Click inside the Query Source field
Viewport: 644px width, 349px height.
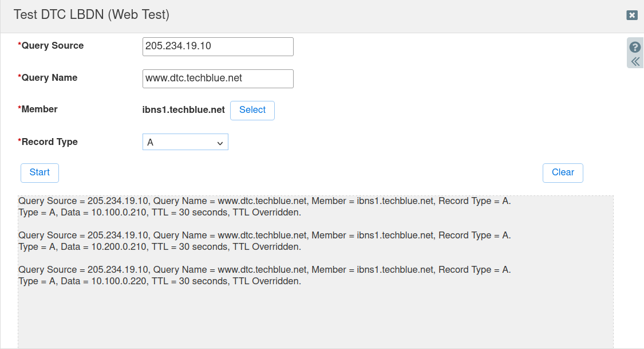coord(218,46)
